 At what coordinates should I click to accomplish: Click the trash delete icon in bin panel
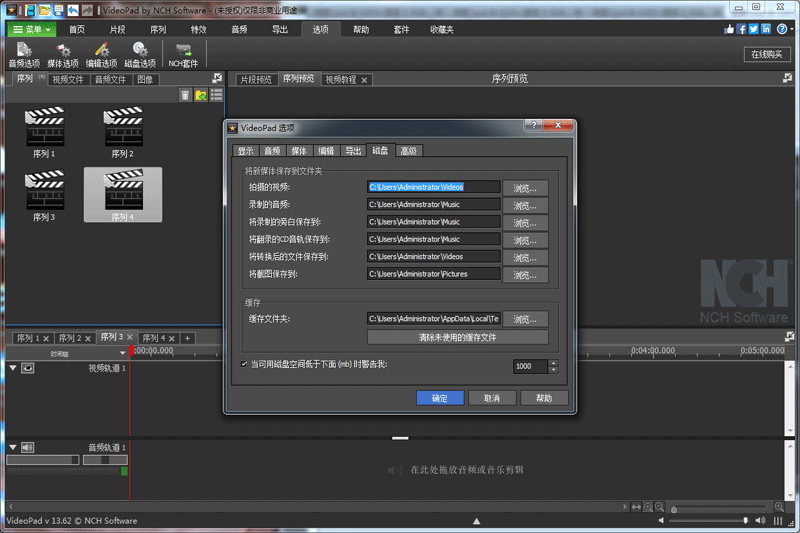(185, 95)
